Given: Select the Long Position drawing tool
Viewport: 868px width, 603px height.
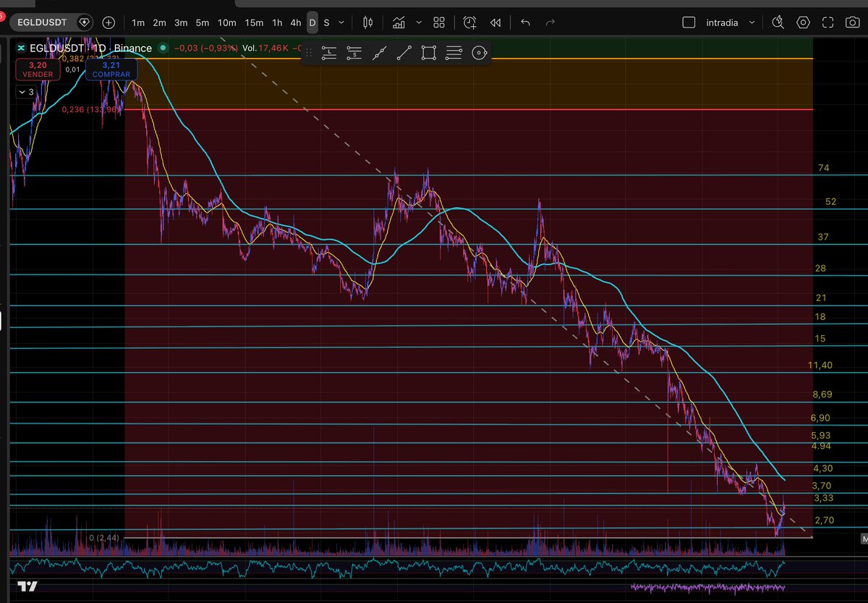Looking at the screenshot, I should coord(329,53).
